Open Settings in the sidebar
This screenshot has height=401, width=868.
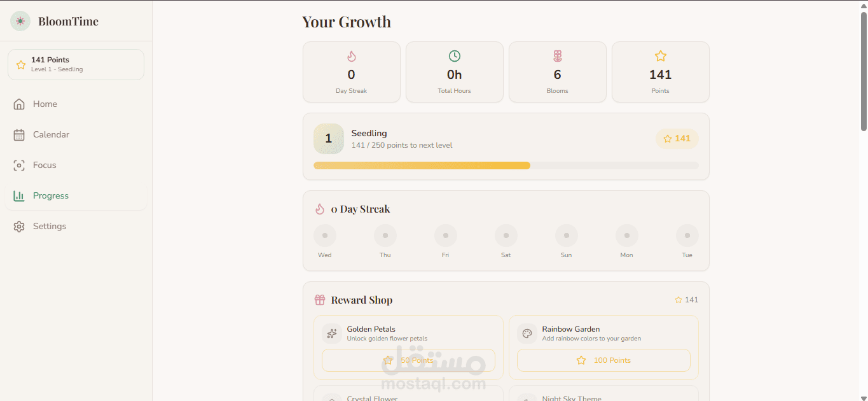(x=49, y=227)
